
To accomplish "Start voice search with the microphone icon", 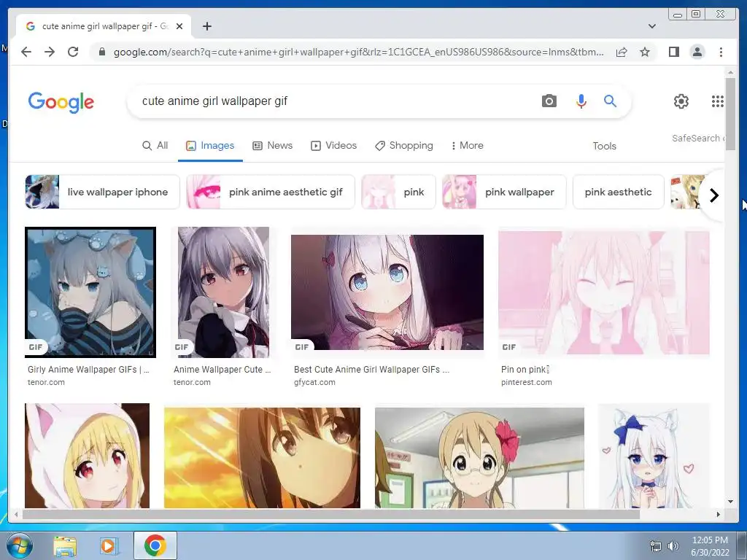I will [581, 101].
